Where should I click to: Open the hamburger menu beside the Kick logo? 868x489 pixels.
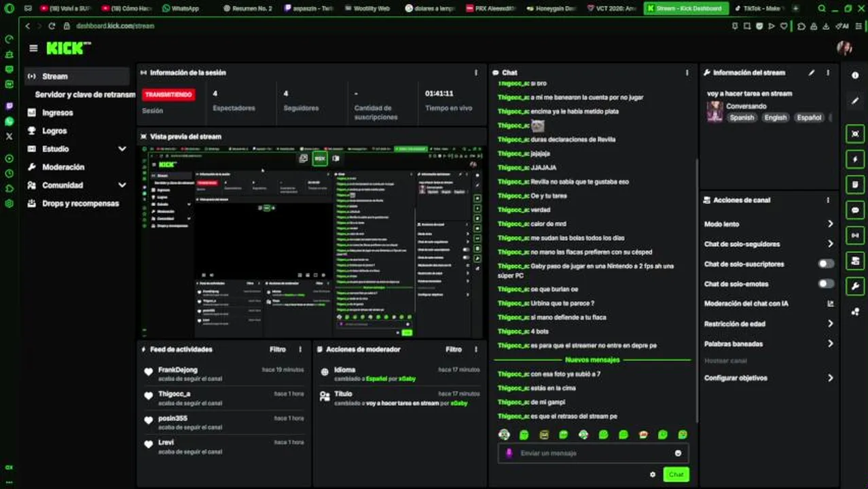[x=33, y=48]
